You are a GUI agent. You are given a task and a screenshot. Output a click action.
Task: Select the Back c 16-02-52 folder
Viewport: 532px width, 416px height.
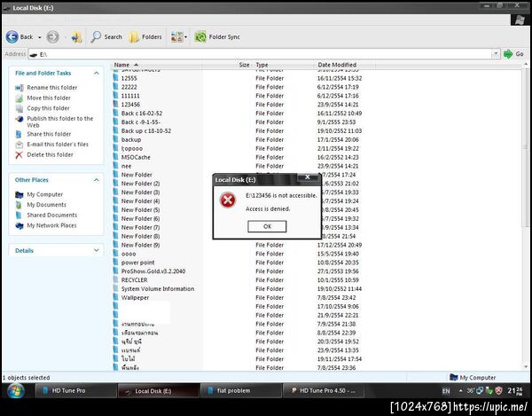[x=142, y=114]
